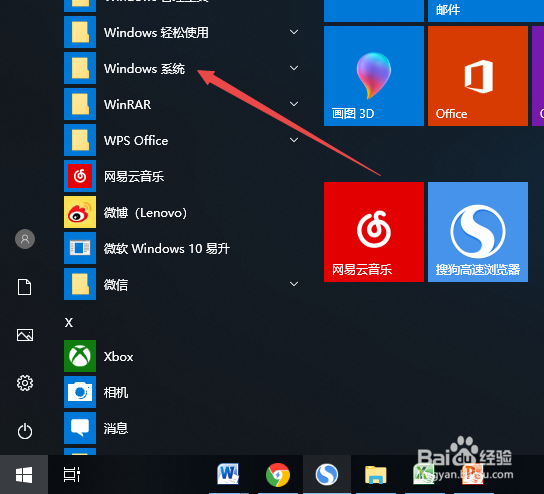544x494 pixels.
Task: Click the Windows Start button
Action: [x=24, y=475]
